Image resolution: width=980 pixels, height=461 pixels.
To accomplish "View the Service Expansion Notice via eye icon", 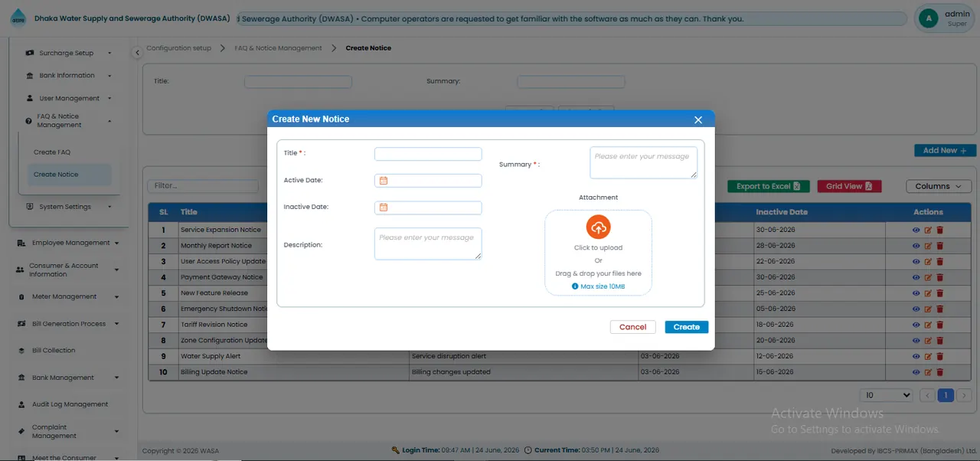I will click(x=916, y=230).
